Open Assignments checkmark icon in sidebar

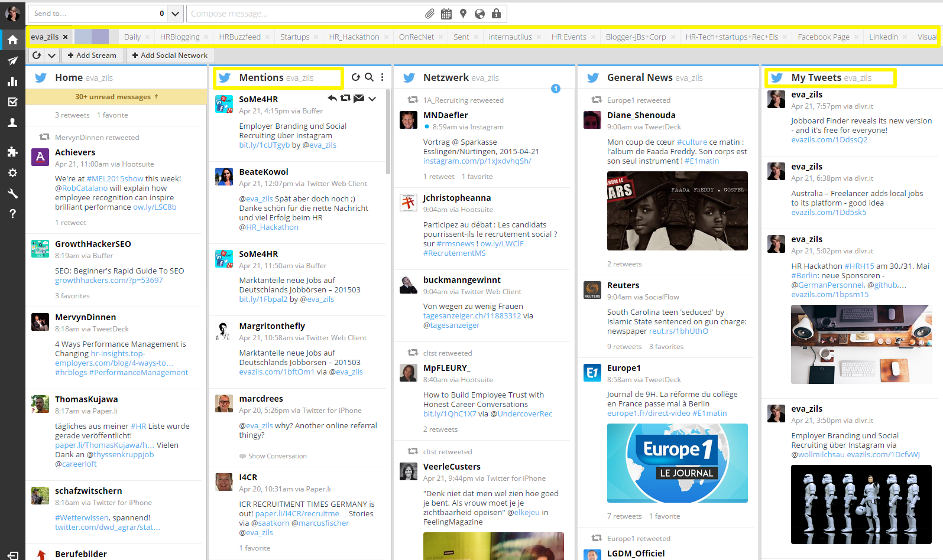pyautogui.click(x=12, y=102)
